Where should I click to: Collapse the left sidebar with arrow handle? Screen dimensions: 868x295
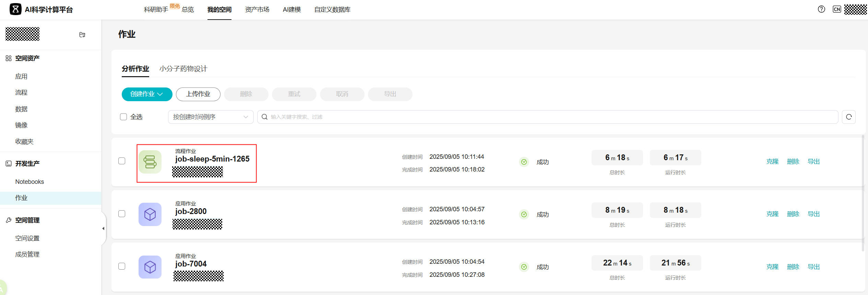coord(103,228)
